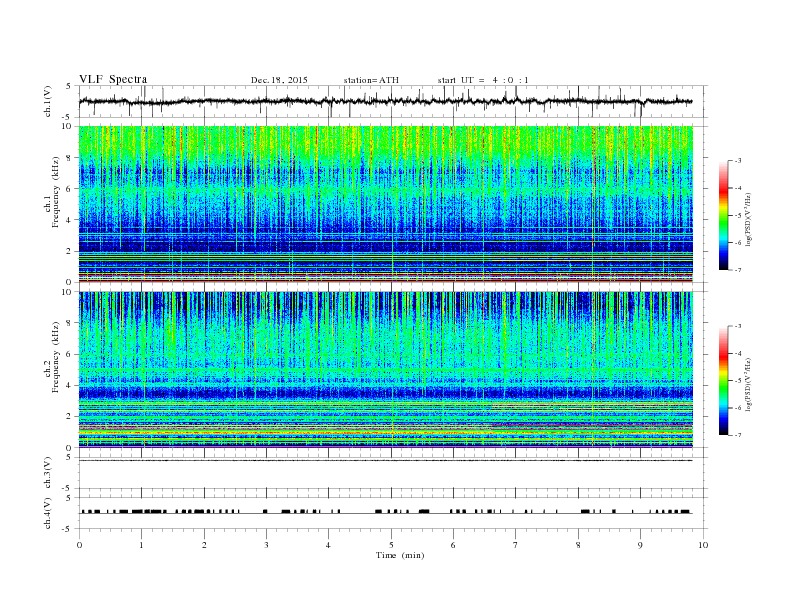This screenshot has height=612, width=792.
Task: Click the time axis tick label "0"
Action: pyautogui.click(x=79, y=545)
